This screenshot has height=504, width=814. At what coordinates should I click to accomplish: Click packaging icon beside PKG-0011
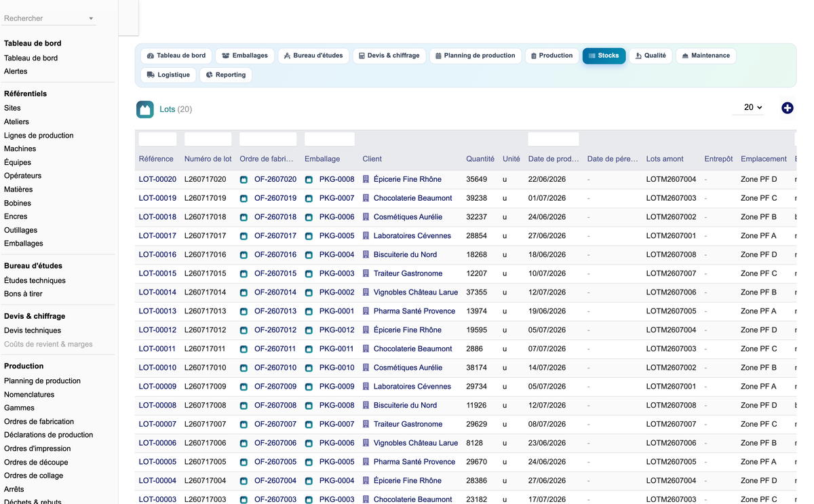(309, 349)
